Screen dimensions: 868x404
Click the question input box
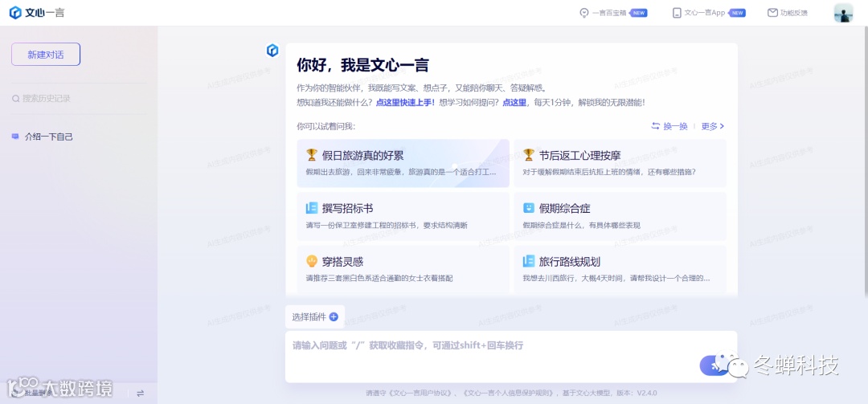[x=511, y=357]
